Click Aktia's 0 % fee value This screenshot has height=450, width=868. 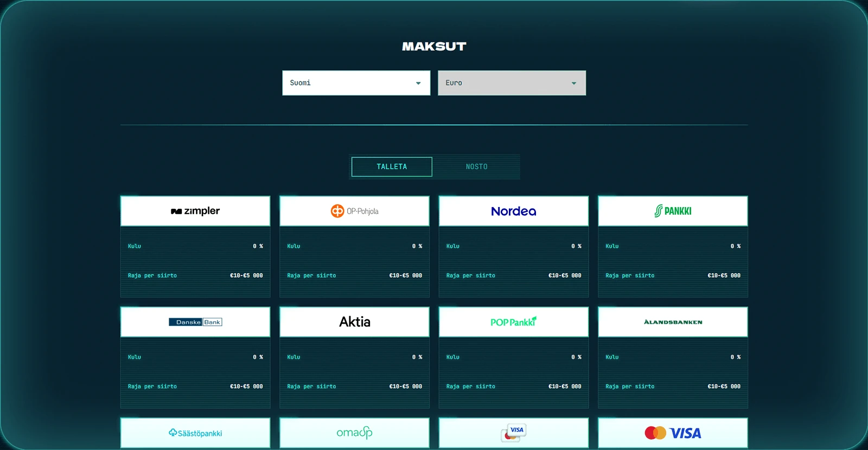coord(417,357)
